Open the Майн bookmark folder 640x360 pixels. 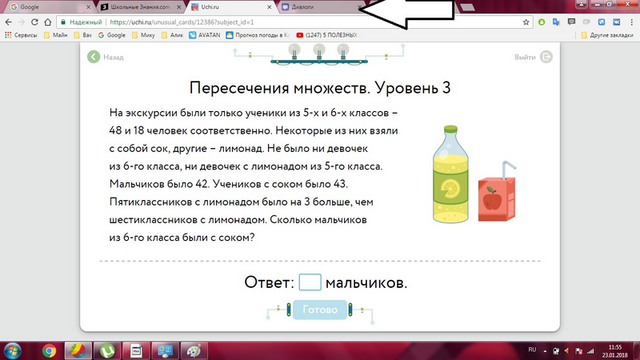[x=56, y=35]
